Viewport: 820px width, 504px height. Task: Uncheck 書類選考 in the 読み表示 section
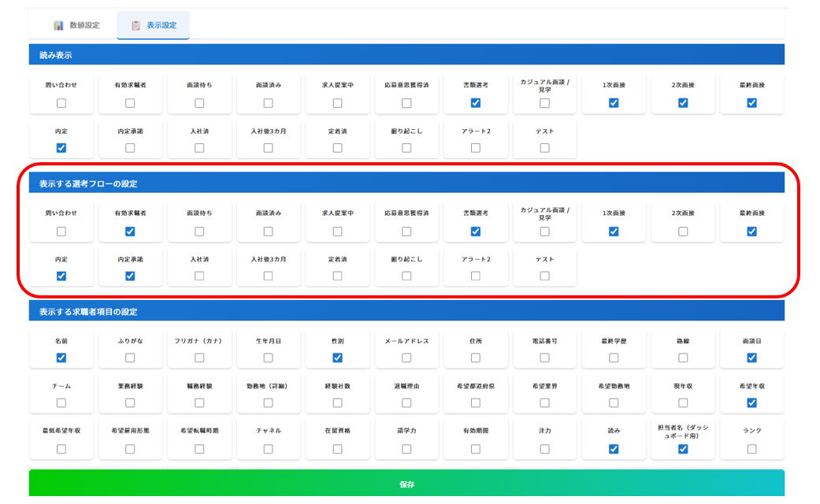point(476,103)
